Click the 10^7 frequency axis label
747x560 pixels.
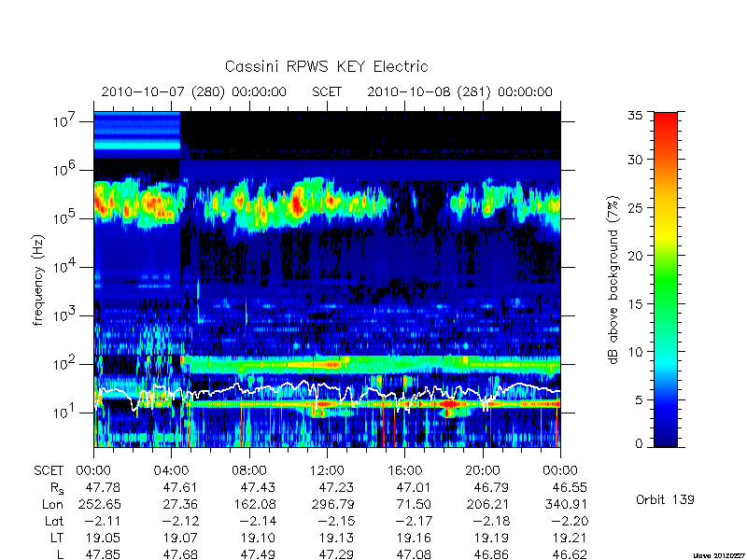64,120
